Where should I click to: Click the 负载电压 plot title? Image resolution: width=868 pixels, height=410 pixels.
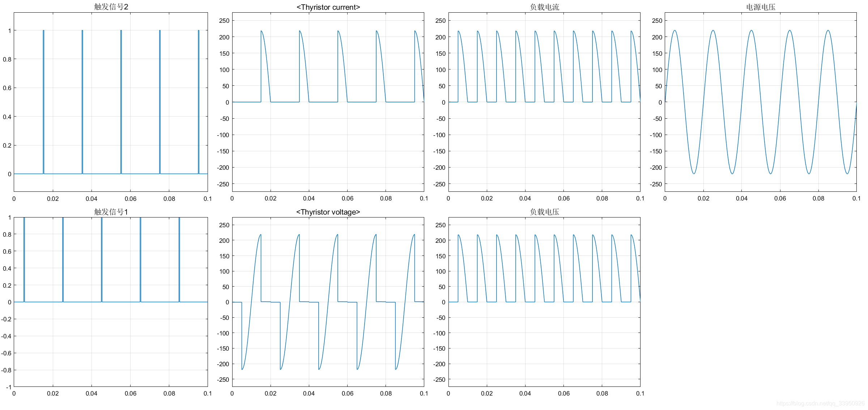click(544, 212)
